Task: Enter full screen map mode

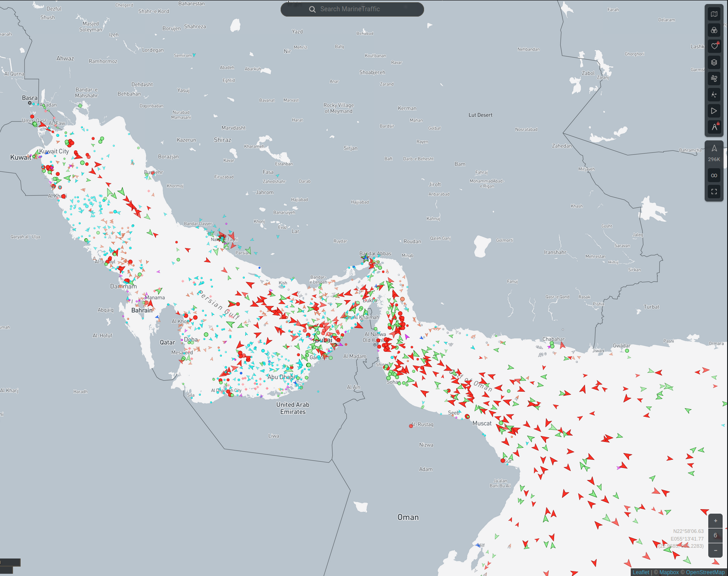Action: tap(714, 192)
